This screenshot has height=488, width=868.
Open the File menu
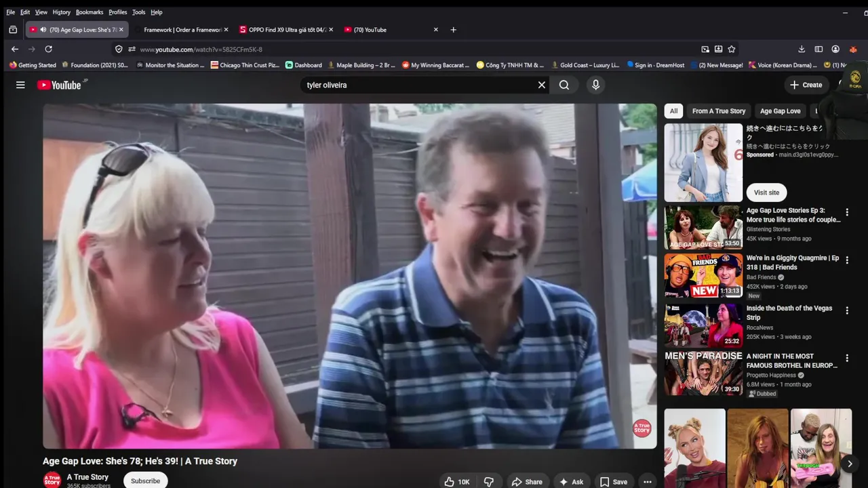[x=11, y=12]
